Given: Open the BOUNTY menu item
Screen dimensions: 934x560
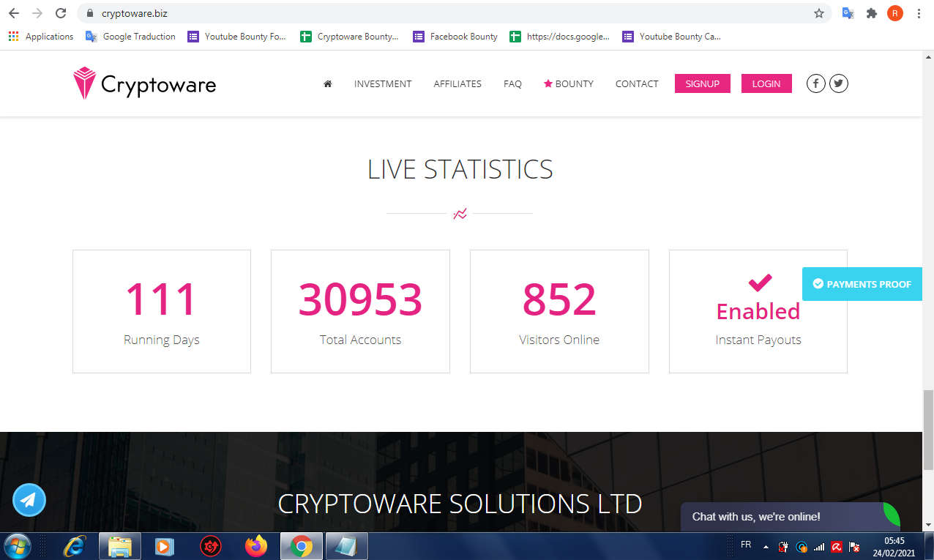Looking at the screenshot, I should (569, 83).
